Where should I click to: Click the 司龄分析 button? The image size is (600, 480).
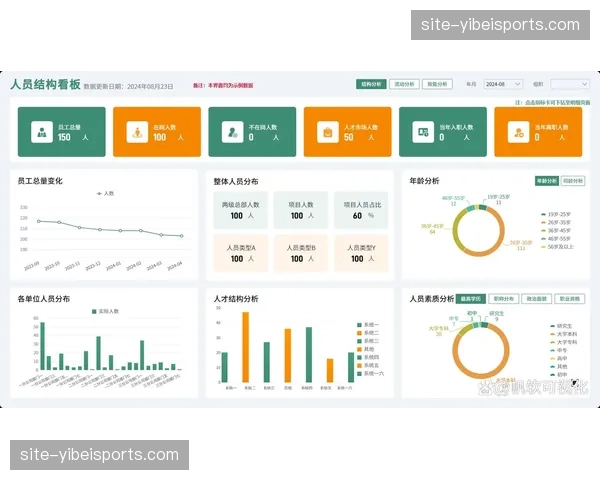coord(573,181)
